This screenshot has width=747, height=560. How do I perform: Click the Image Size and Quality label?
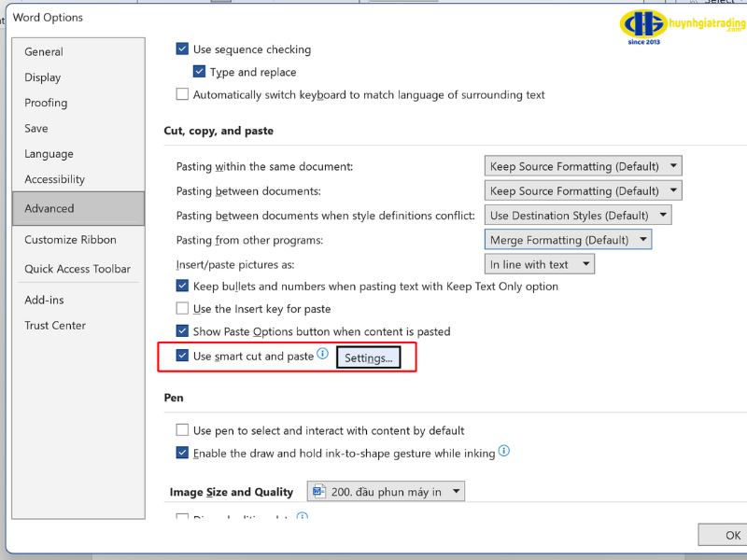231,492
